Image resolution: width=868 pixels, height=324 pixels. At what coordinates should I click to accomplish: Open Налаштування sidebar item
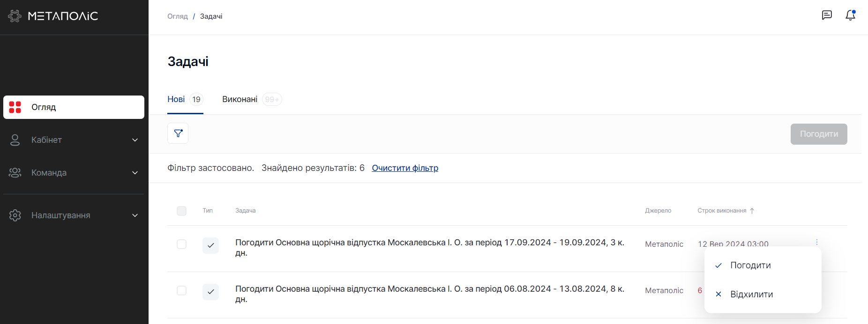[74, 215]
